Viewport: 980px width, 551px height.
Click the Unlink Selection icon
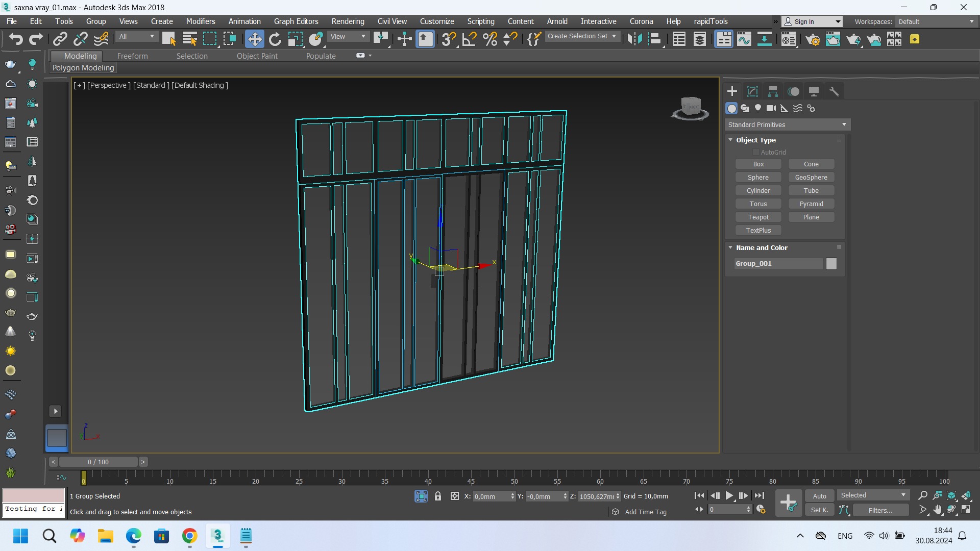coord(81,39)
